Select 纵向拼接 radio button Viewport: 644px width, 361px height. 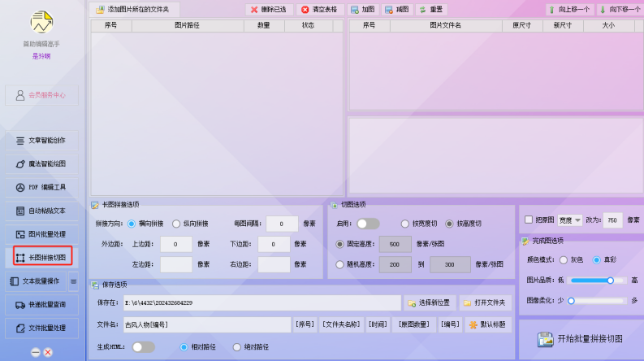tap(176, 224)
